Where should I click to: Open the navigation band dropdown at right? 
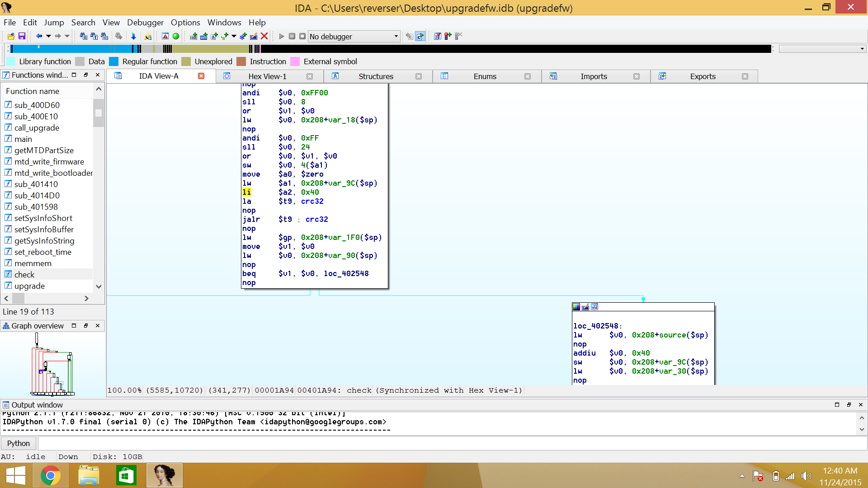click(x=862, y=49)
